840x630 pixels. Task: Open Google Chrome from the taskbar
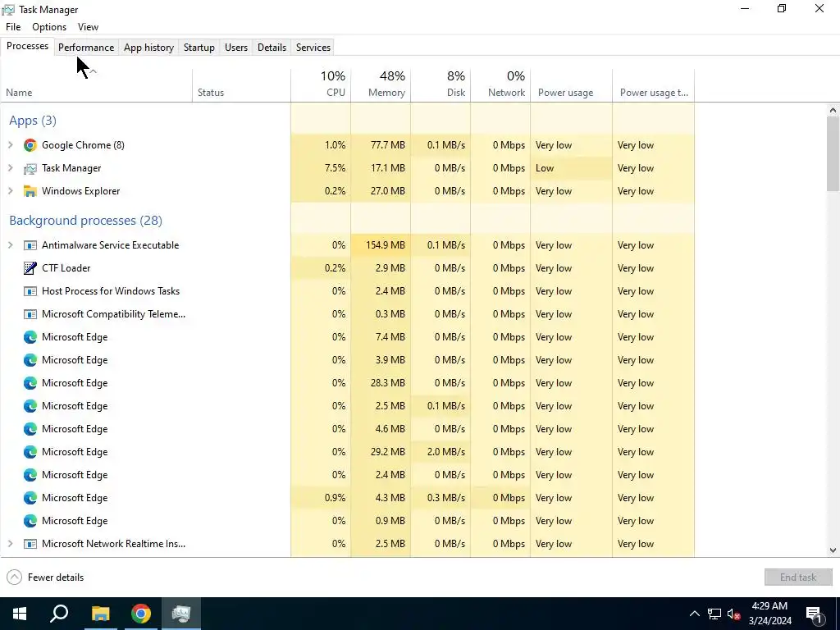click(x=141, y=614)
